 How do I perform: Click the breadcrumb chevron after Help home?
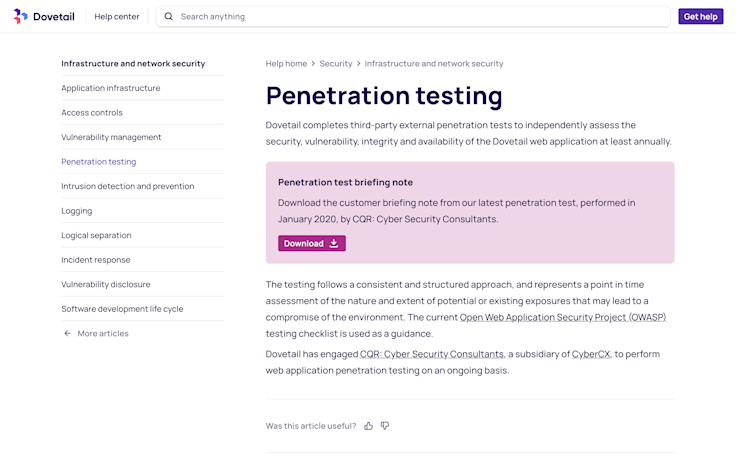(313, 64)
